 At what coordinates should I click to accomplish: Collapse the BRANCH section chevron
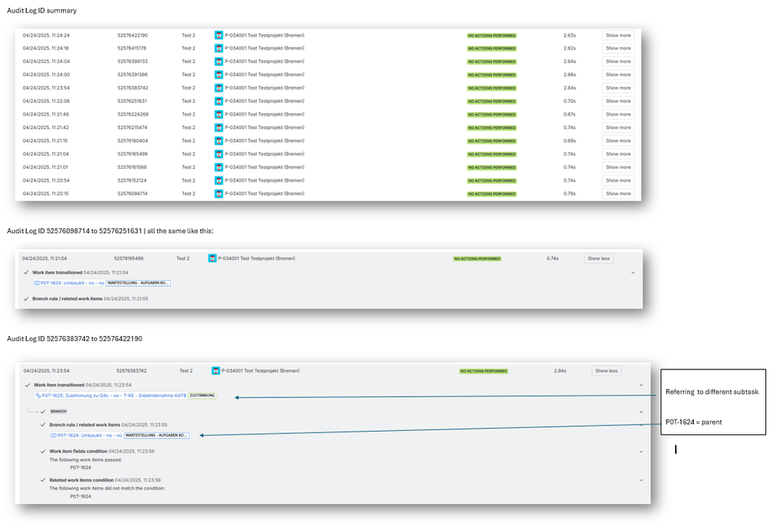pos(641,411)
